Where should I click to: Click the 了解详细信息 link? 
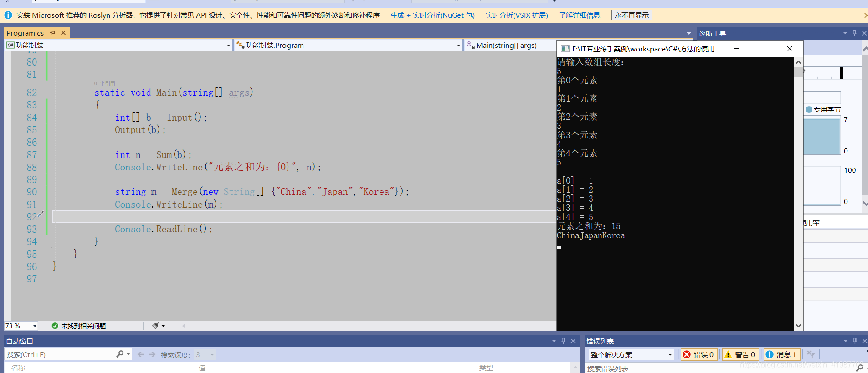coord(580,15)
